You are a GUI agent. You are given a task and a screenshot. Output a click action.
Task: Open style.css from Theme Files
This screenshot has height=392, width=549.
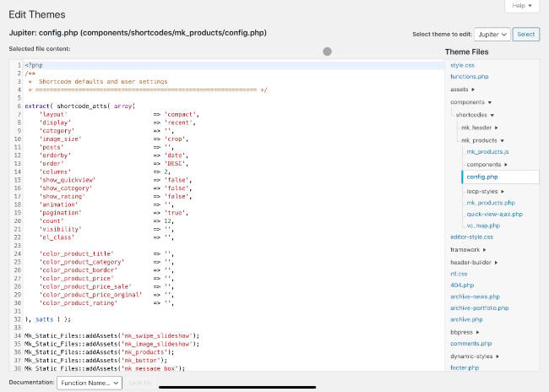click(463, 65)
